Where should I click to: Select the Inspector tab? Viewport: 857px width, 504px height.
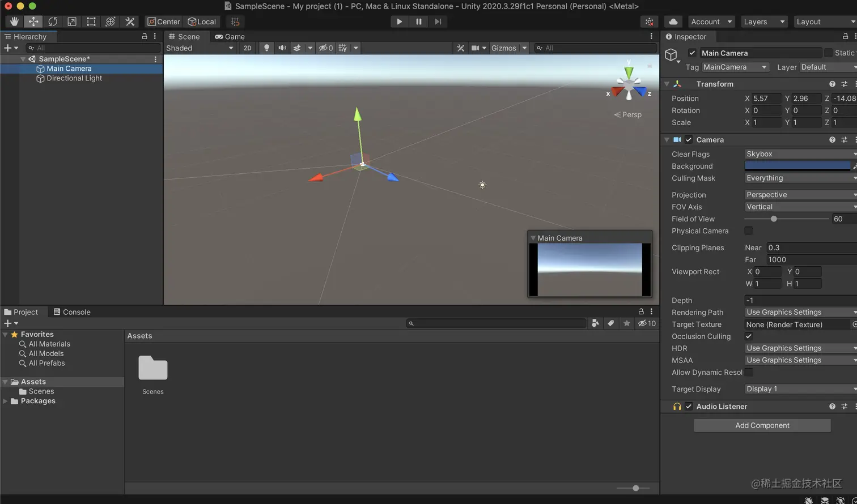[686, 36]
